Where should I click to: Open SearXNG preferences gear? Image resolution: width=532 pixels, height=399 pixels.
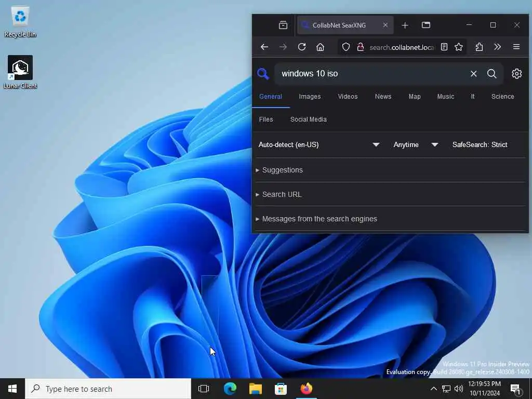(x=516, y=74)
